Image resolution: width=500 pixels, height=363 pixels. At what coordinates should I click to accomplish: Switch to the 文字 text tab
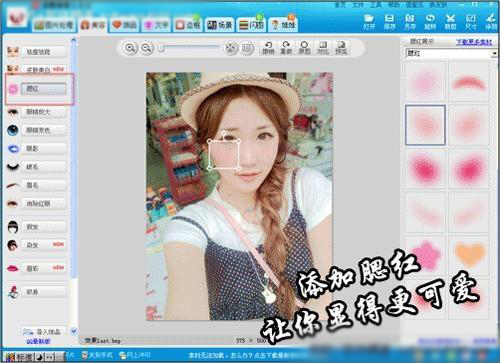coord(156,25)
